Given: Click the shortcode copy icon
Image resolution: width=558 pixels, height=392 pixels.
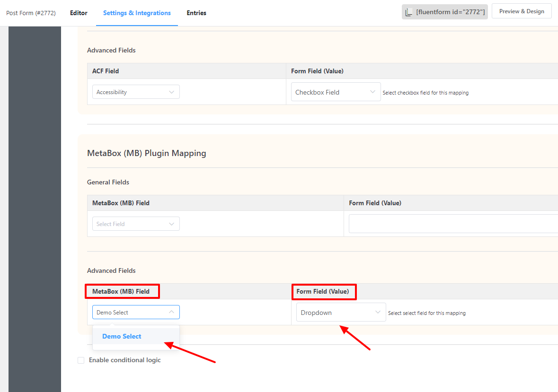Looking at the screenshot, I should (x=409, y=12).
